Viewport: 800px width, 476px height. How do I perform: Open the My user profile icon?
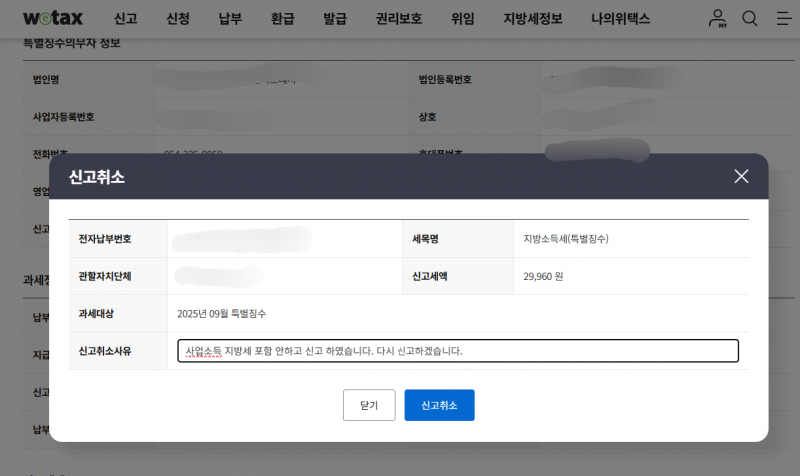pos(717,18)
